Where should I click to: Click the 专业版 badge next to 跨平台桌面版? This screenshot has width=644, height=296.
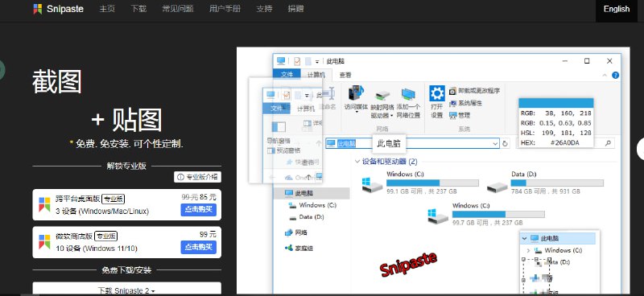(x=114, y=199)
